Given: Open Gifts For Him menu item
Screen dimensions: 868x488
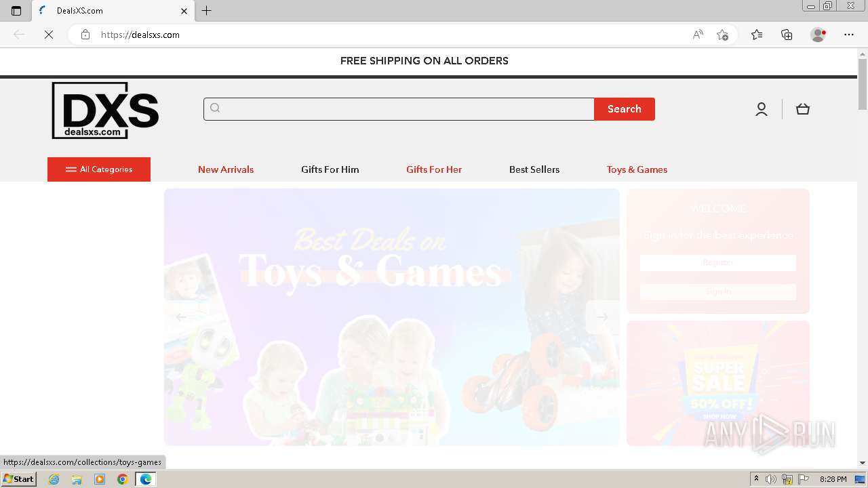Looking at the screenshot, I should point(330,169).
